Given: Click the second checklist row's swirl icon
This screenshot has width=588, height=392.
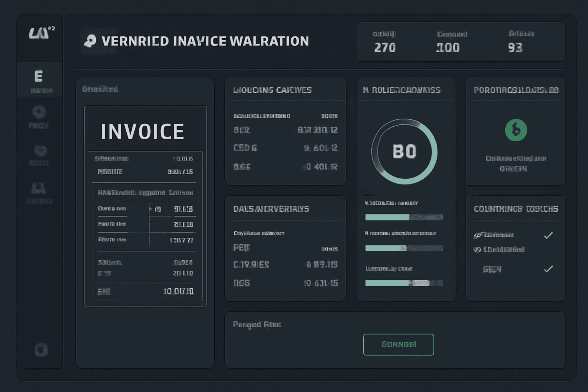Looking at the screenshot, I should click(477, 250).
